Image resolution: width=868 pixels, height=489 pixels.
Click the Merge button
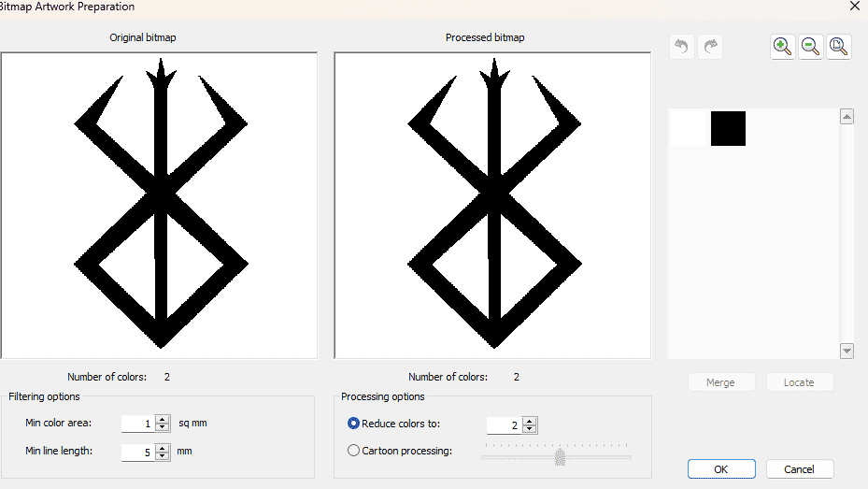point(720,382)
